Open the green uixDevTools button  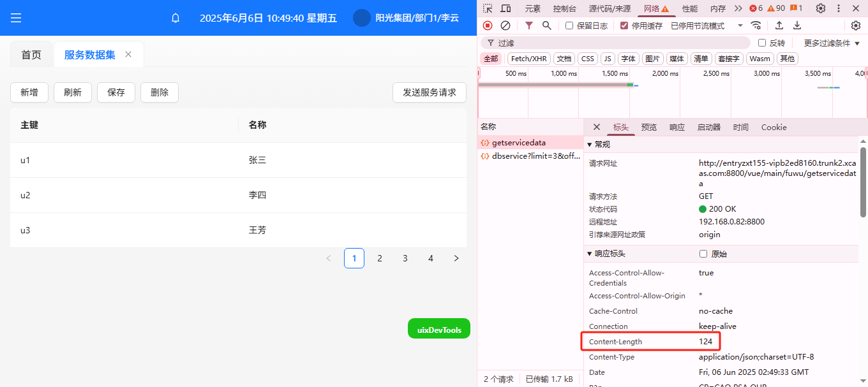[439, 328]
